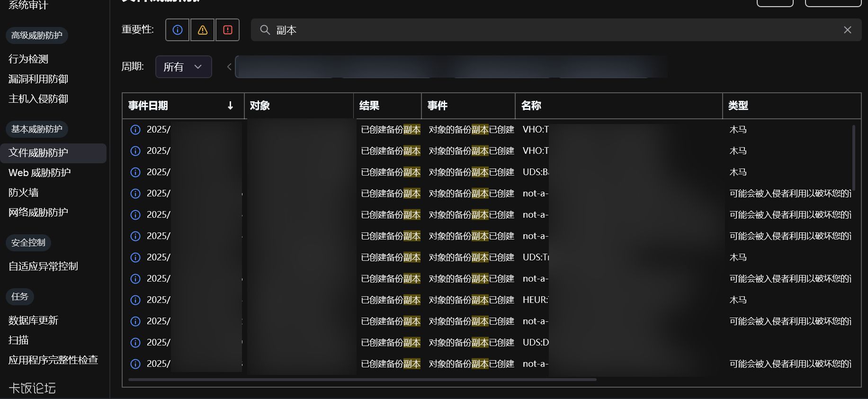Open 行为检测 in the sidebar
Screen dimensions: 868x399
coord(28,59)
